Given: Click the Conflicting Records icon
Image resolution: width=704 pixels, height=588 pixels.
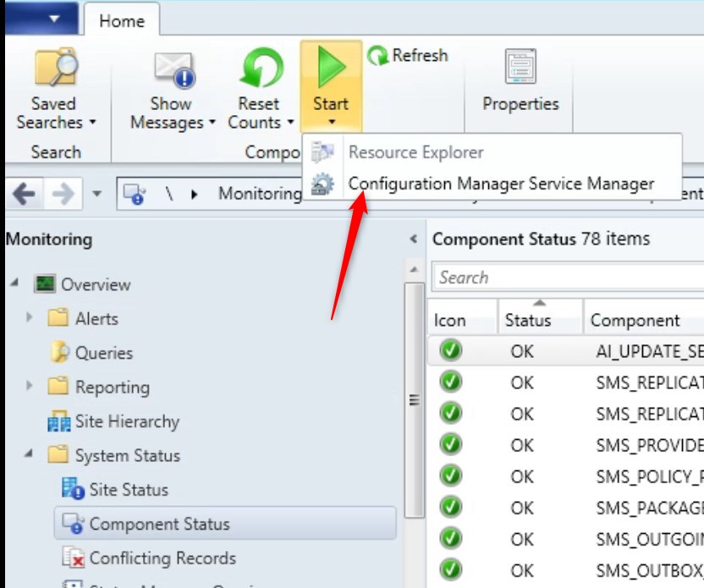Looking at the screenshot, I should point(73,557).
